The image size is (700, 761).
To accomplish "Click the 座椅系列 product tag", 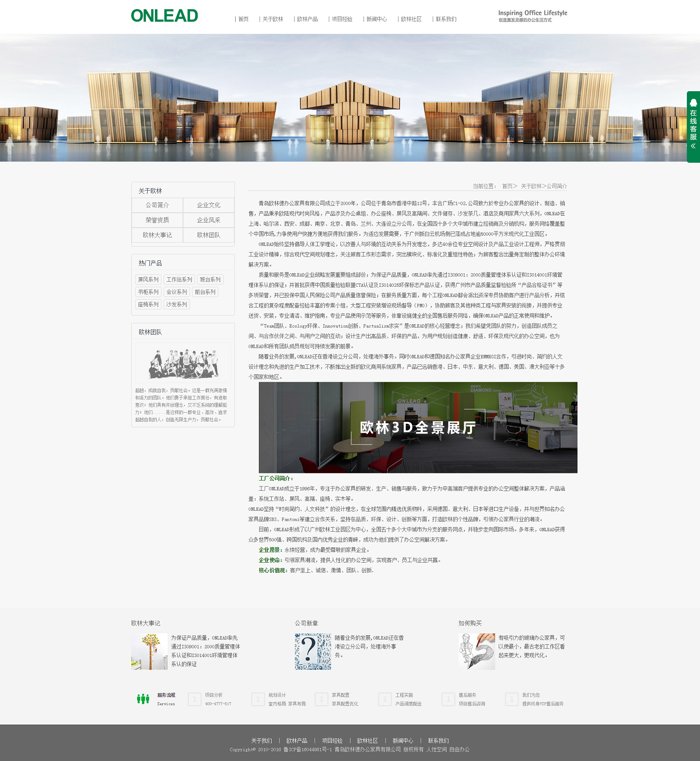I will pos(148,304).
